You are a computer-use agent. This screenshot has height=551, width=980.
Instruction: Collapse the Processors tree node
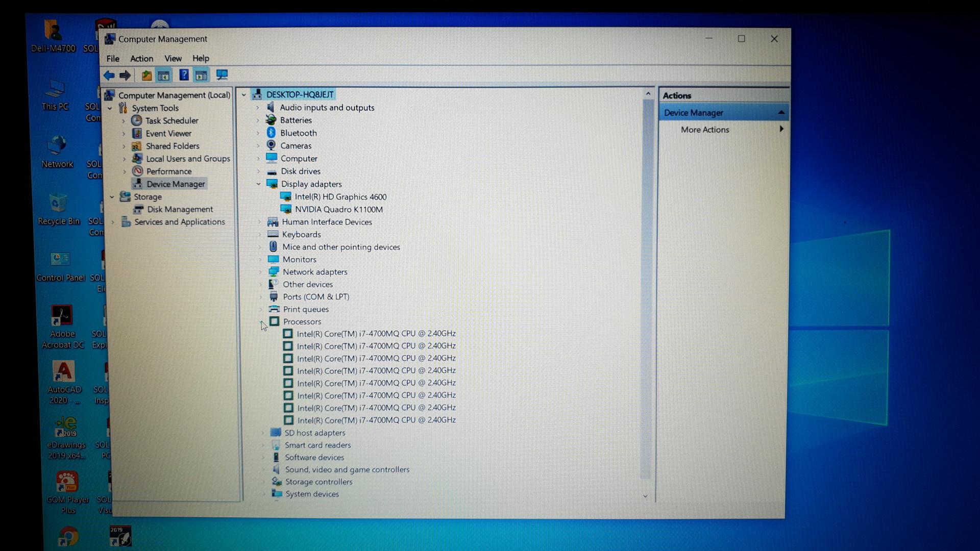tap(262, 322)
